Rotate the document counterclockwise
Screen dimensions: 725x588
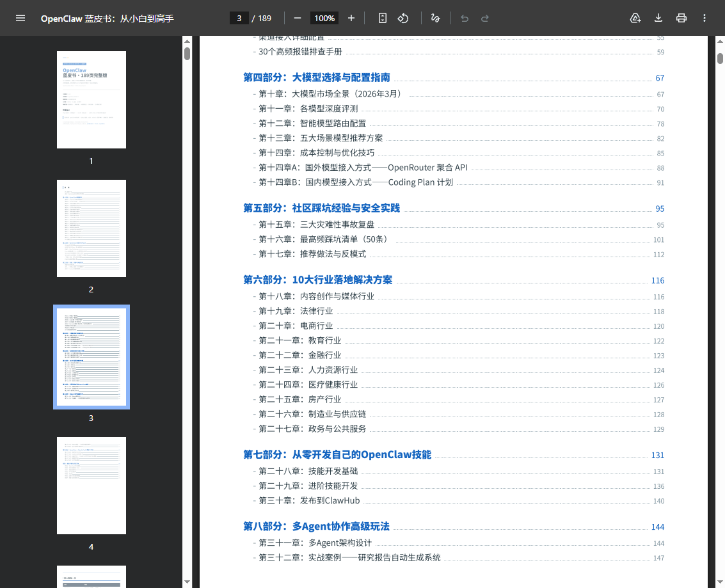[x=403, y=18]
